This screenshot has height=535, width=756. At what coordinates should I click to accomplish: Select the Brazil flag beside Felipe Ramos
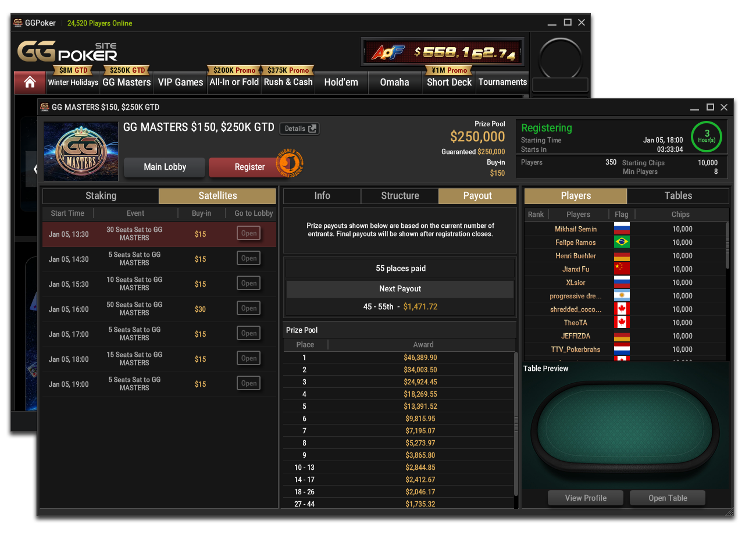[x=622, y=242]
